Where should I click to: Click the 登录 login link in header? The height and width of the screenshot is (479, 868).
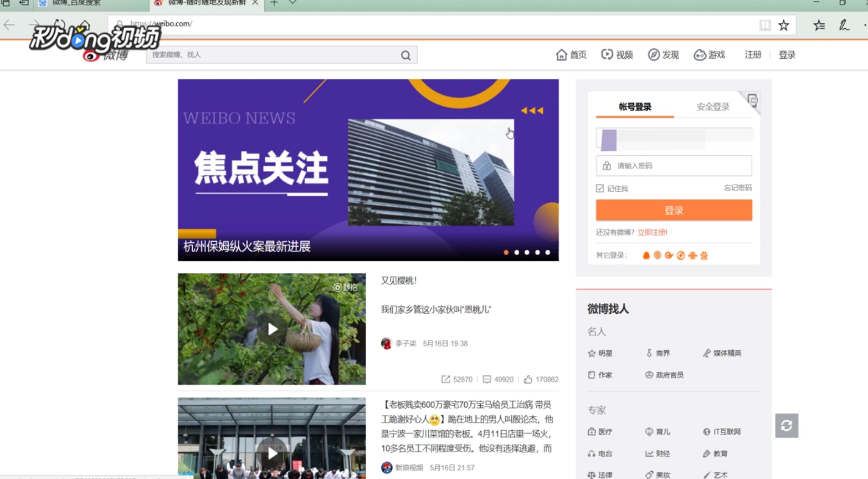(787, 54)
